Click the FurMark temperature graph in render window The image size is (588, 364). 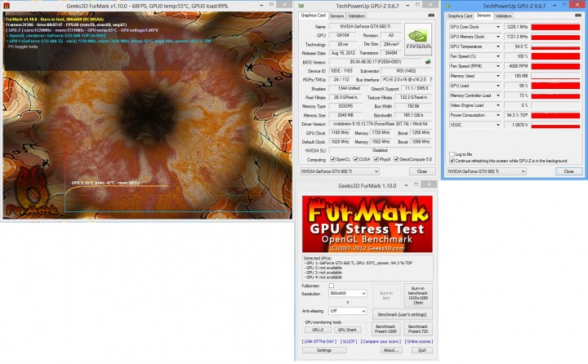(176, 180)
